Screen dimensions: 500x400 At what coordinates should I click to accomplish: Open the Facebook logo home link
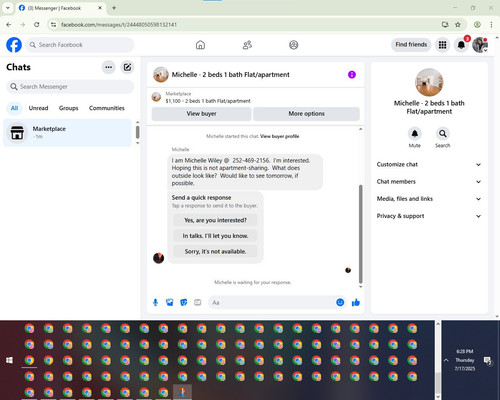14,45
